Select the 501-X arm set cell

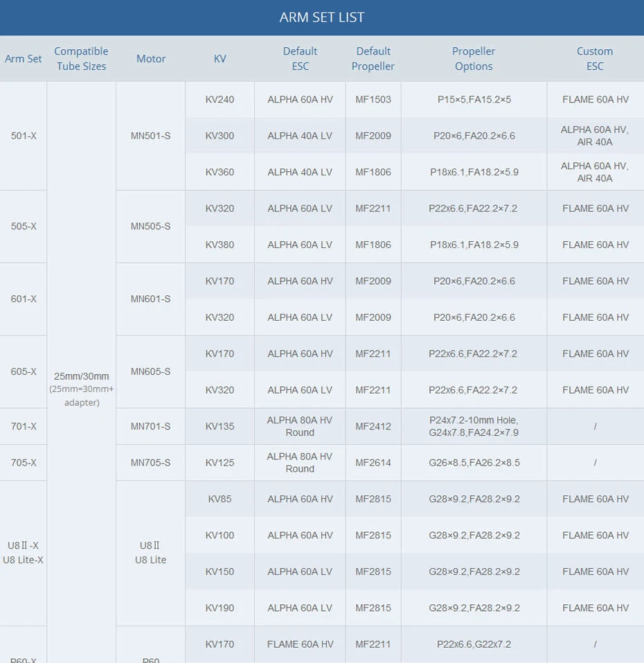[24, 136]
